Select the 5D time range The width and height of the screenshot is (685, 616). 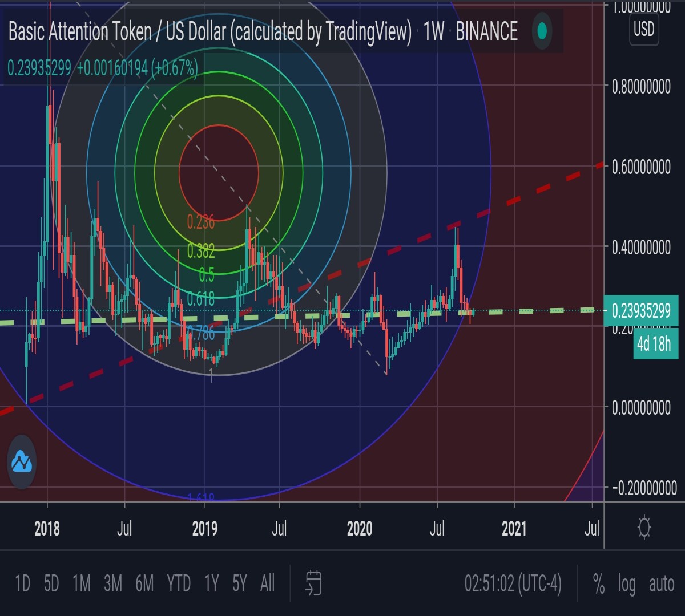[51, 583]
